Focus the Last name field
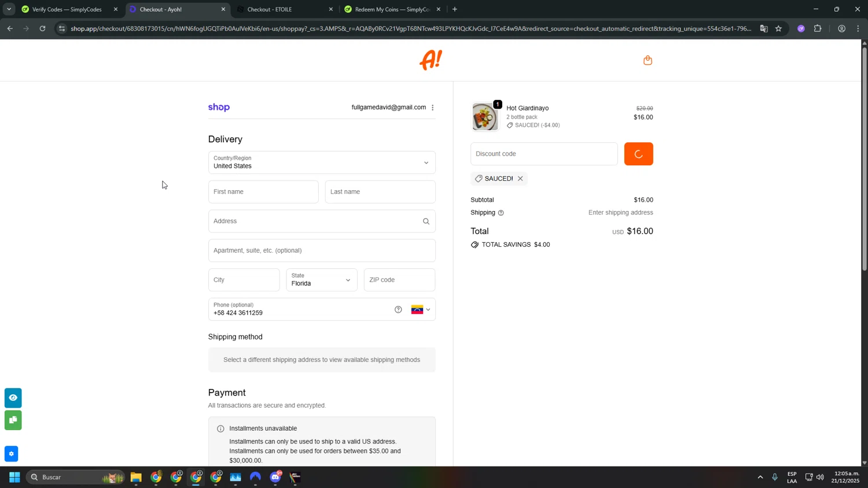Screen dimensions: 868x488 coord(380,192)
